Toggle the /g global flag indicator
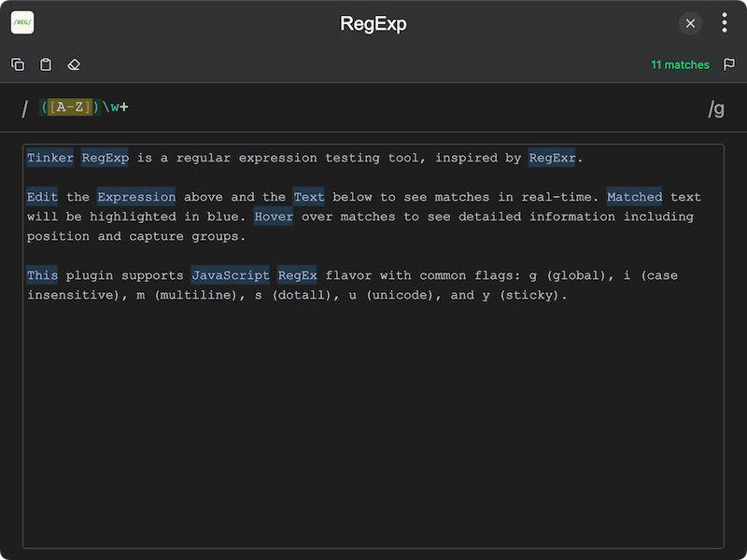Screen dimensions: 747x560 [717, 107]
